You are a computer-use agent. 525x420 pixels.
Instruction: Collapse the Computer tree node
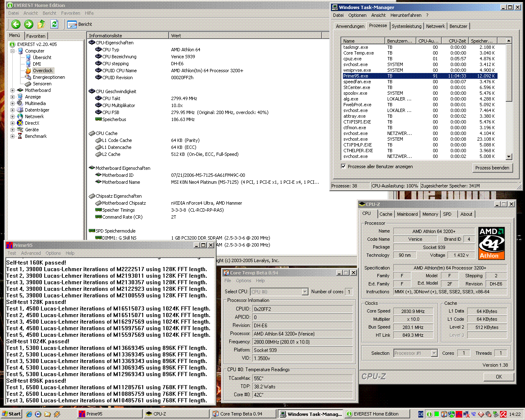click(x=12, y=51)
